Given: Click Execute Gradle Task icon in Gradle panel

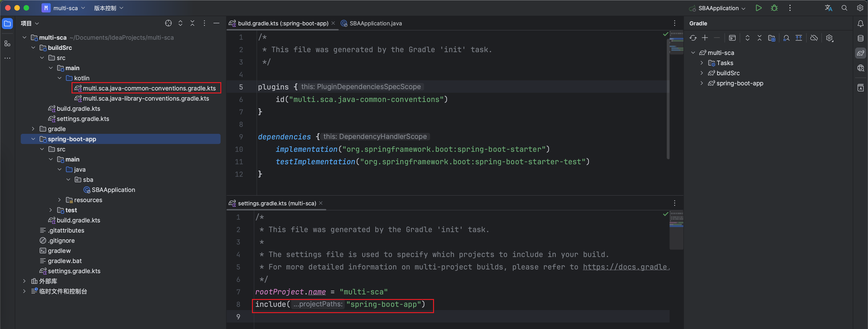Looking at the screenshot, I should (732, 38).
